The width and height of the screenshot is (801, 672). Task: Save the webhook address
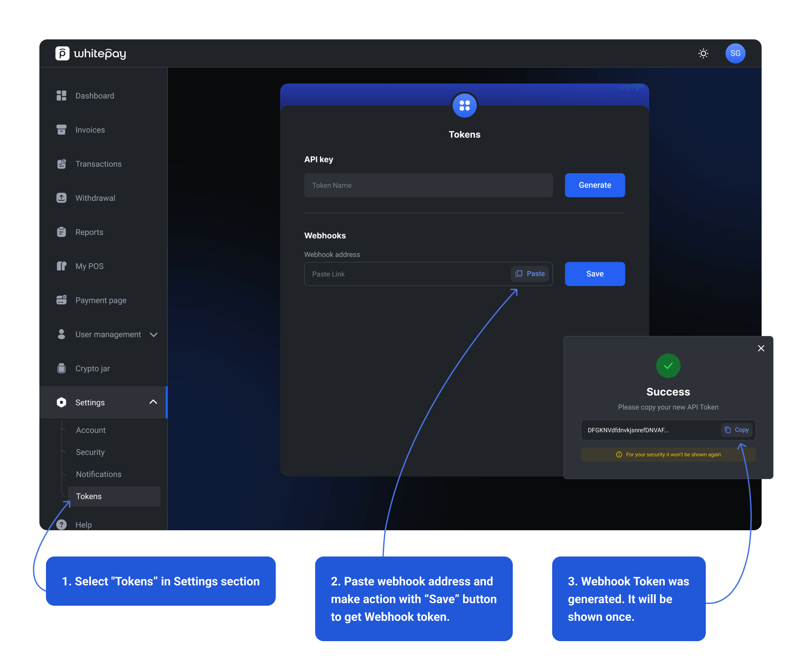(x=594, y=274)
